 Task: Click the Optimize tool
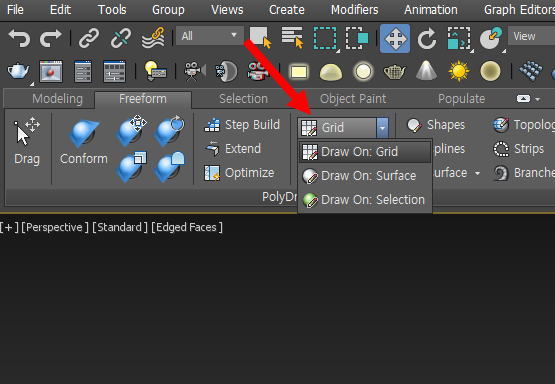coord(239,173)
